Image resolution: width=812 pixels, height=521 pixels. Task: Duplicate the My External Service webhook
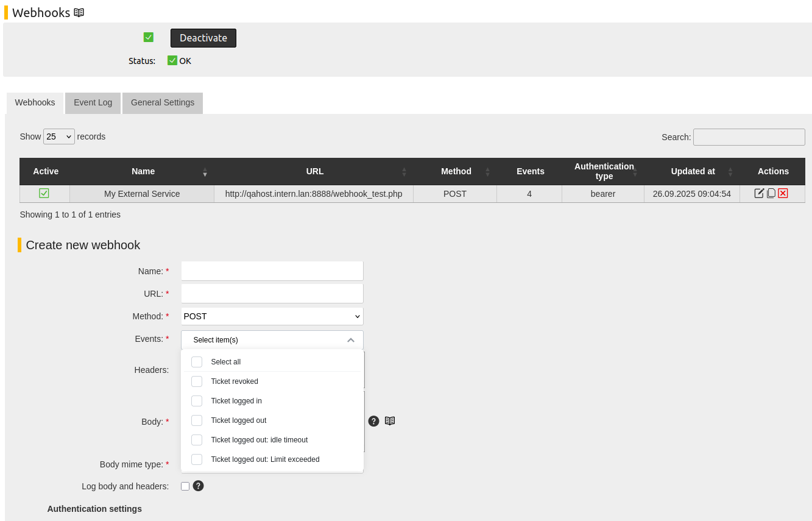coord(771,193)
